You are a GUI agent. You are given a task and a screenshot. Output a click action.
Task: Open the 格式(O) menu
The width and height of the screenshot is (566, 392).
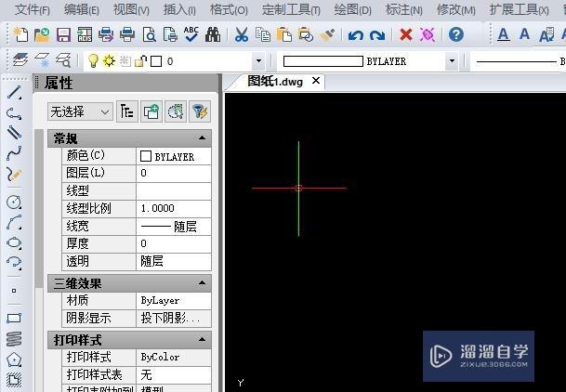pos(229,9)
